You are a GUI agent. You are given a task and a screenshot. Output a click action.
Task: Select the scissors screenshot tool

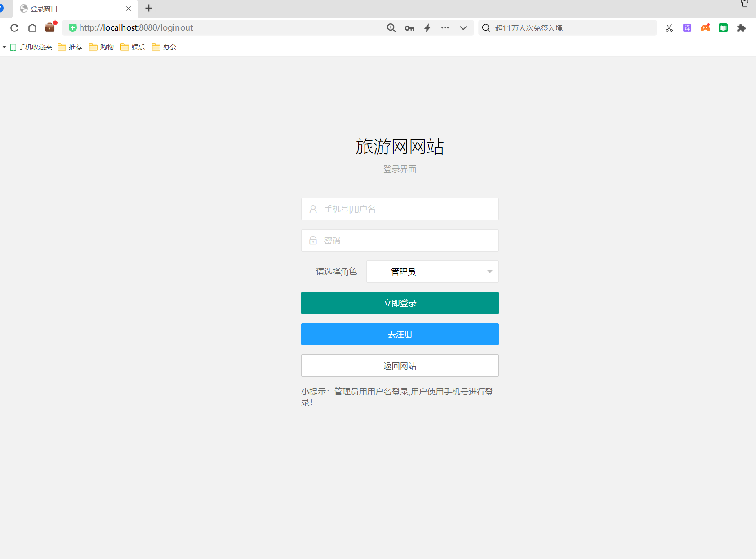[x=669, y=27]
